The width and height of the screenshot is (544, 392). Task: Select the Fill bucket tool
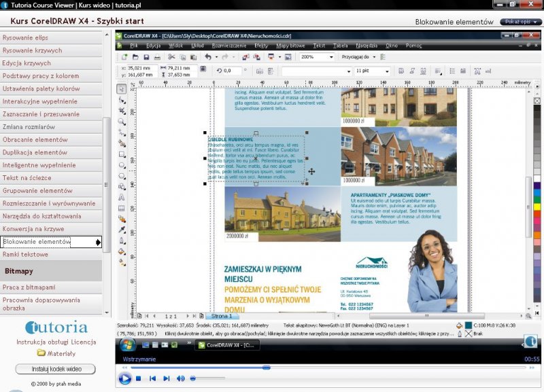tap(122, 251)
